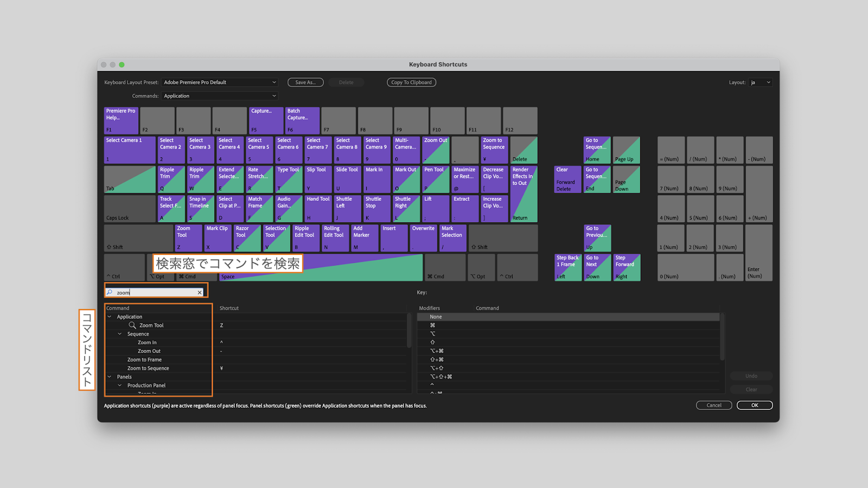
Task: Click the Space bar key
Action: pyautogui.click(x=321, y=267)
